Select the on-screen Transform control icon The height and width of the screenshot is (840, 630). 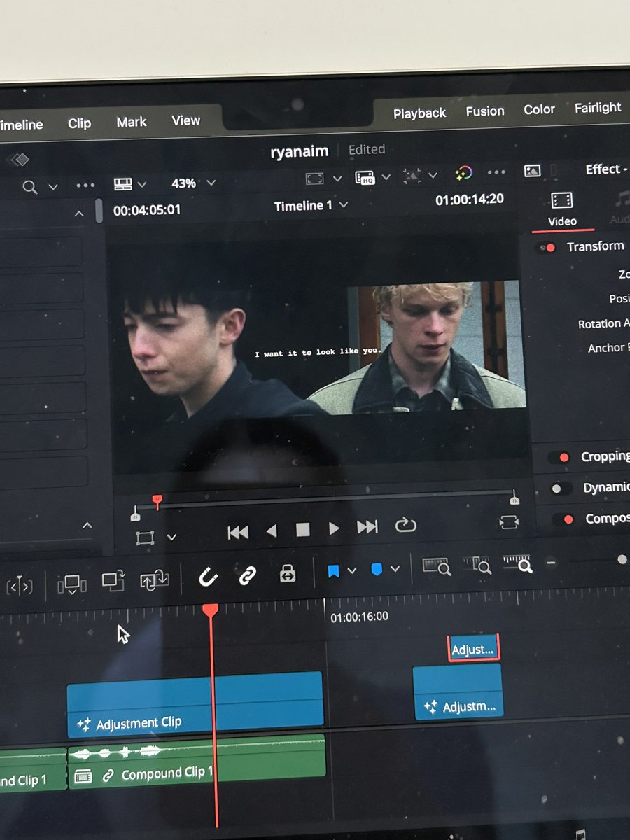tap(145, 538)
